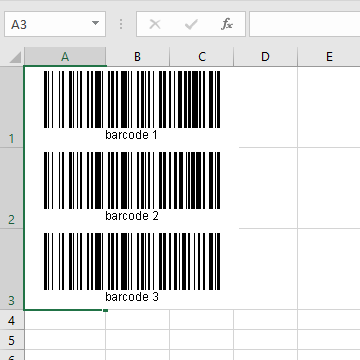This screenshot has width=360, height=360.
Task: Select column E header
Action: [x=329, y=57]
